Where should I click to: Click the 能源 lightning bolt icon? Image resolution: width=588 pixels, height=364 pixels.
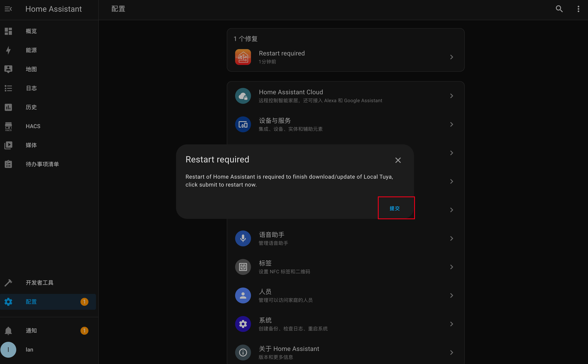8,50
